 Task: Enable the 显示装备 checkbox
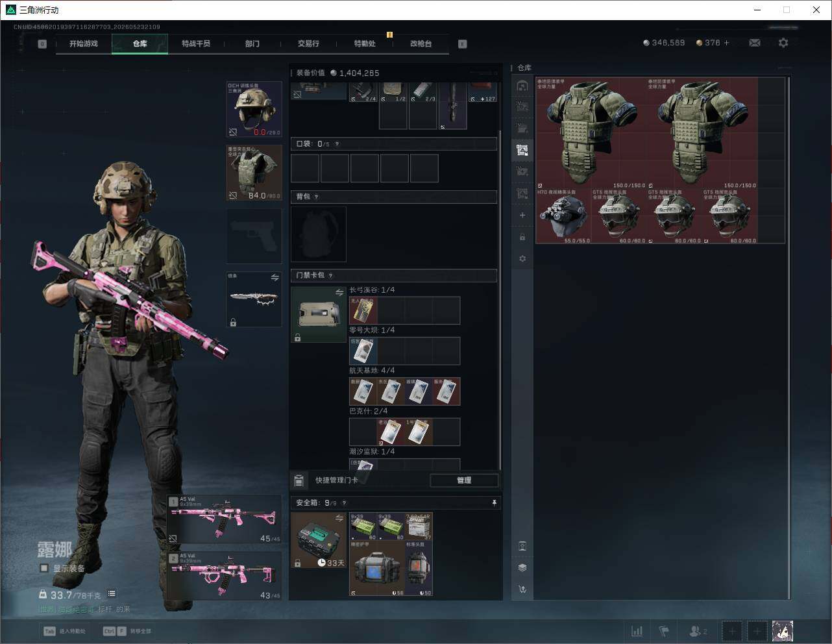click(44, 568)
